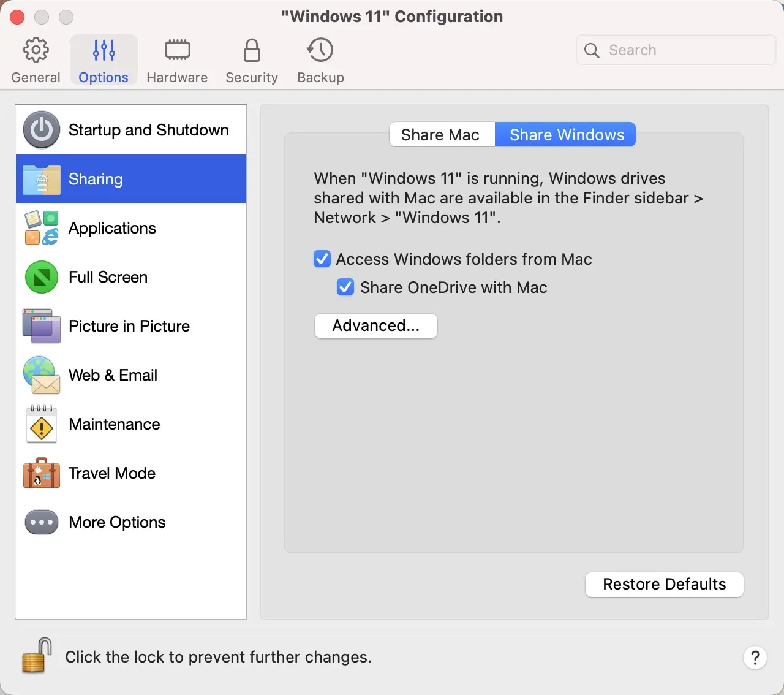Viewport: 784px width, 695px height.
Task: Select the Options sliders icon
Action: click(104, 50)
